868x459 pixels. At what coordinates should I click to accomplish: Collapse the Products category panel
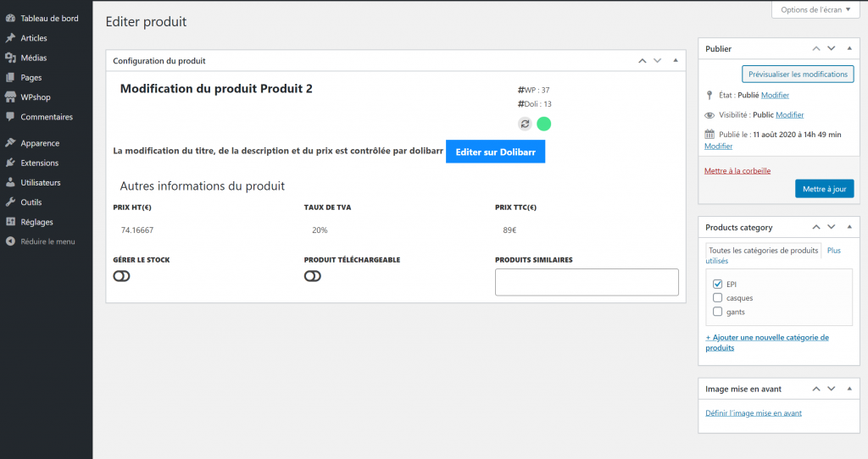click(849, 227)
